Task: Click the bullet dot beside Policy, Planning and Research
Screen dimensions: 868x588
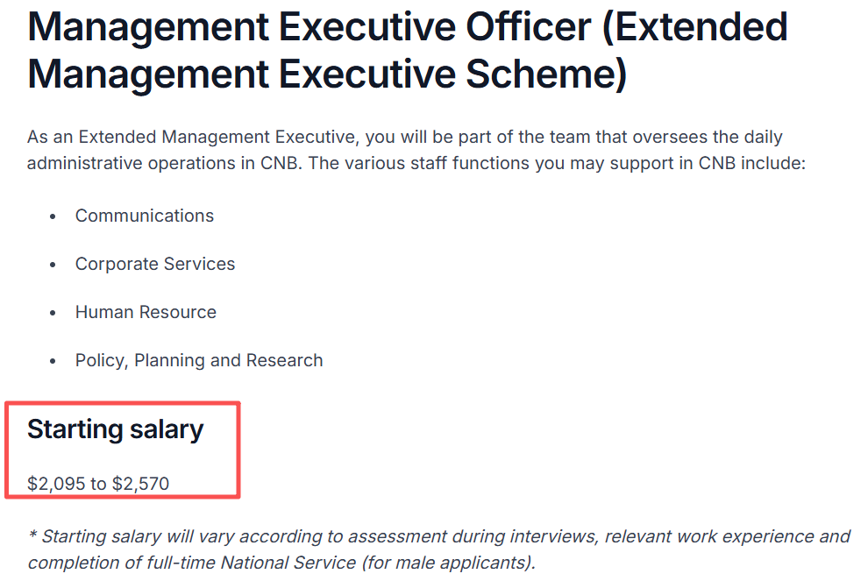Action: 54,361
